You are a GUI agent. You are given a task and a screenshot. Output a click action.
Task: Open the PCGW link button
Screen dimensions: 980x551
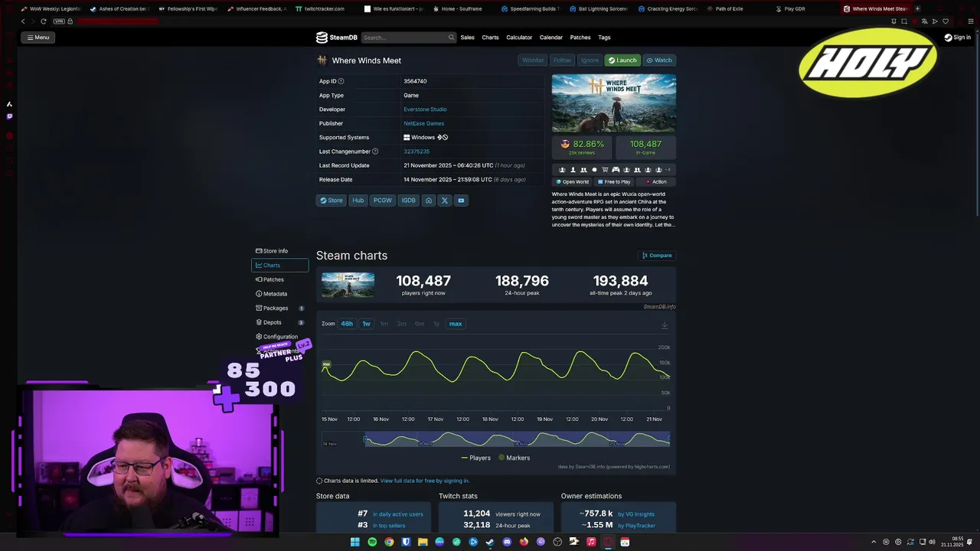382,201
